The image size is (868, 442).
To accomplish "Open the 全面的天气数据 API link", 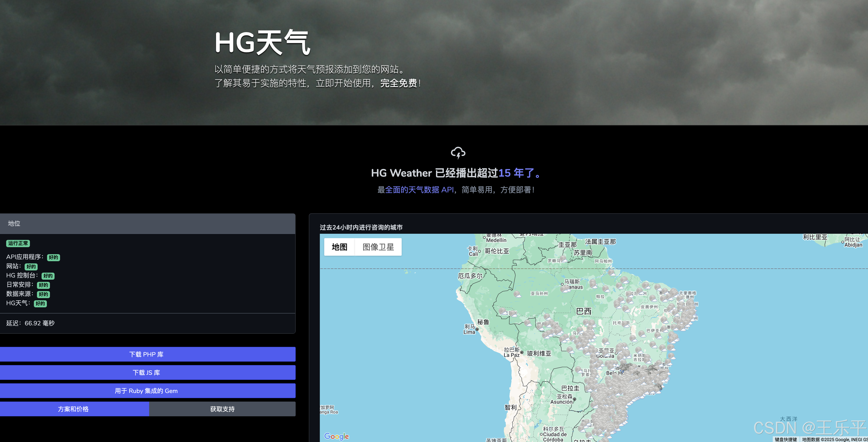I will tap(419, 190).
